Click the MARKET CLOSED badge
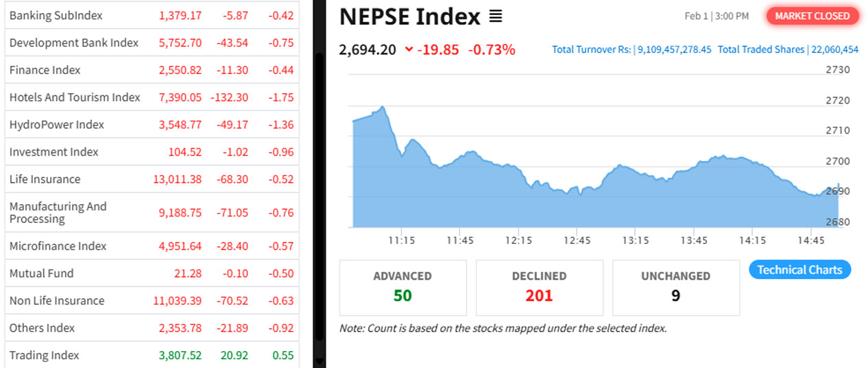Viewport: 868px width, 368px height. tap(812, 16)
